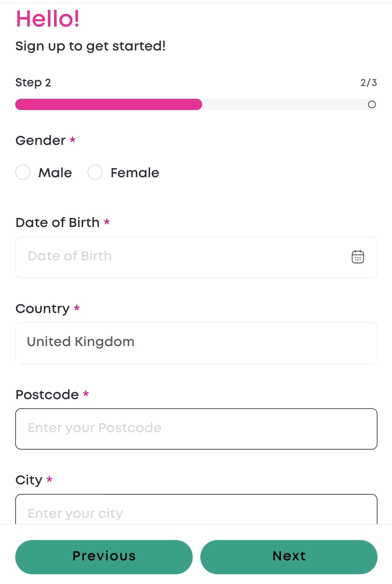Click the Date of Birth field
This screenshot has width=392, height=584.
click(181, 257)
